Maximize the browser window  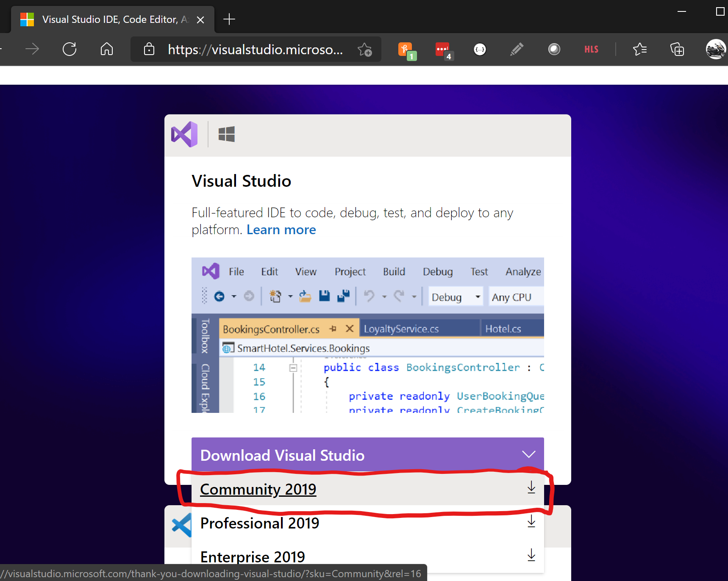pyautogui.click(x=720, y=11)
